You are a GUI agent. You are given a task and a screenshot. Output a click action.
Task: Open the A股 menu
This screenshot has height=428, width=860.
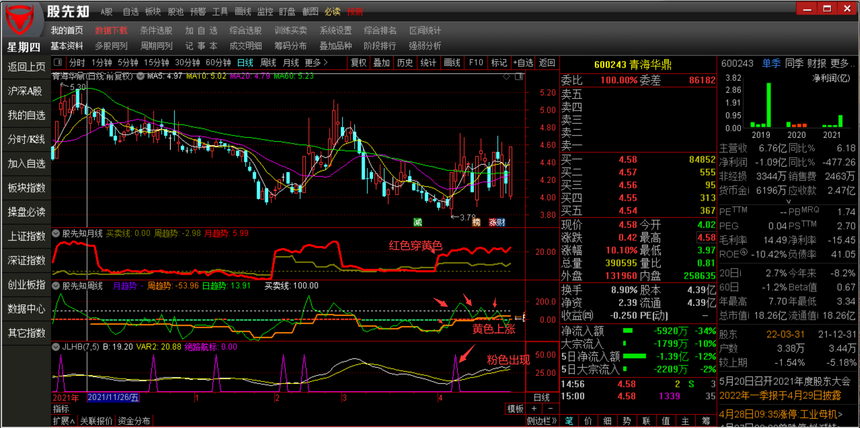coord(106,12)
